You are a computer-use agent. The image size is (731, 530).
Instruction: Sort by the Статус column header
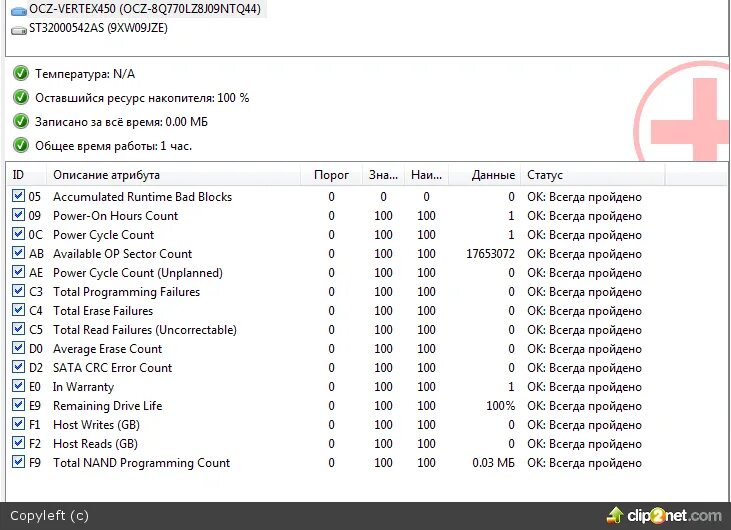click(593, 175)
